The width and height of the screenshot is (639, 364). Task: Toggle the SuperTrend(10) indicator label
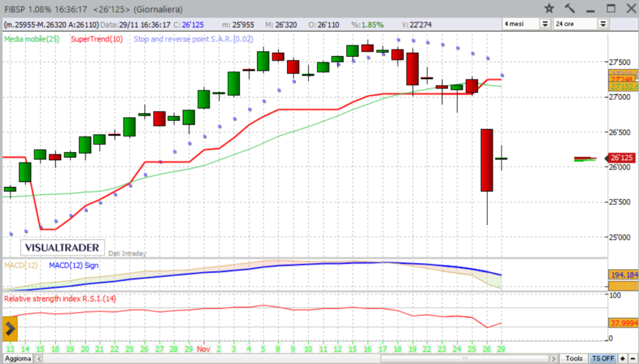[97, 39]
